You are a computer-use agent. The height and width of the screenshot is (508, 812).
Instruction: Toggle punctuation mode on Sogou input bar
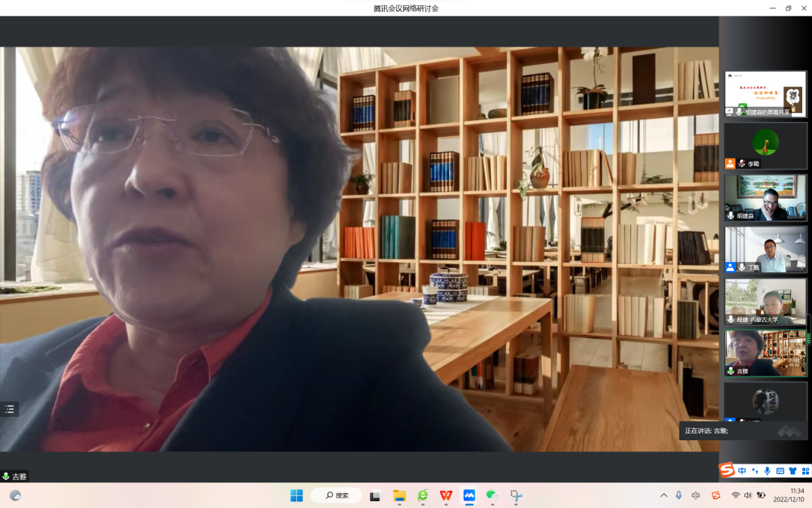[754, 471]
